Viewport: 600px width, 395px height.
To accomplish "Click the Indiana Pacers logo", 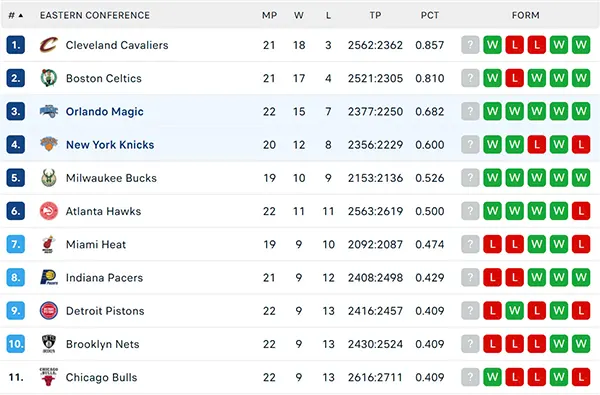I will point(49,277).
